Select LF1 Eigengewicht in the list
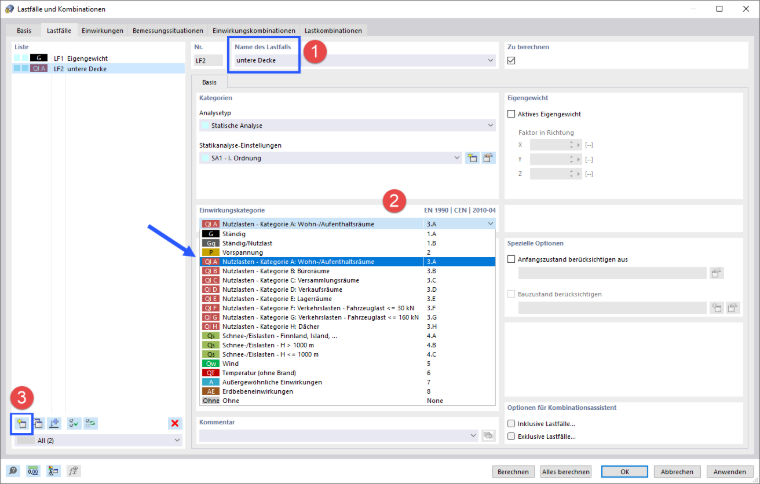This screenshot has height=484, width=760. pyautogui.click(x=98, y=58)
